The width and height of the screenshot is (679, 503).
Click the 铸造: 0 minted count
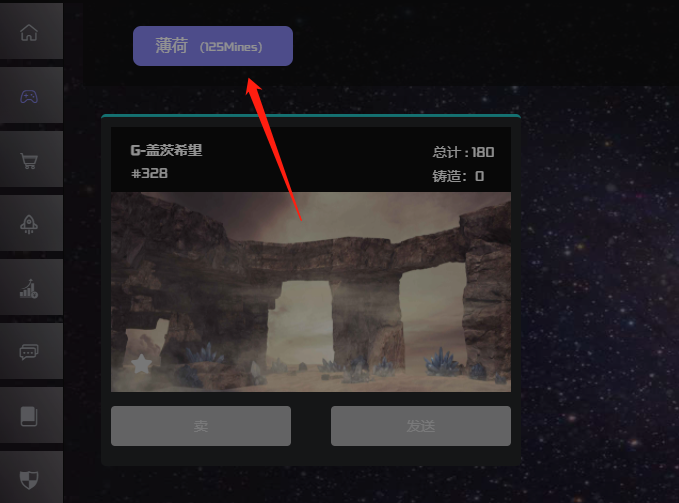[x=458, y=176]
